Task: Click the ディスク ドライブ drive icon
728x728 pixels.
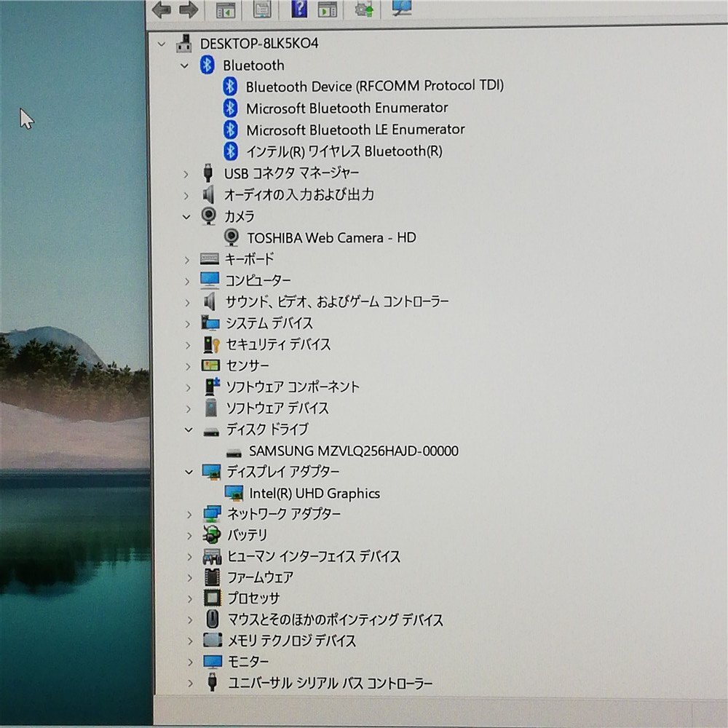Action: pyautogui.click(x=211, y=432)
